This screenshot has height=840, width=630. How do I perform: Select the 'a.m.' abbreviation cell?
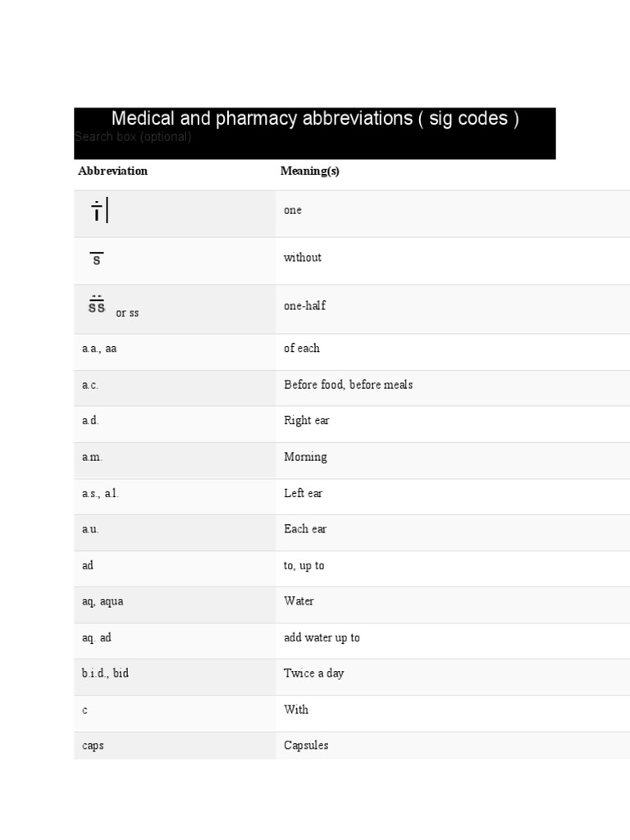tap(92, 457)
